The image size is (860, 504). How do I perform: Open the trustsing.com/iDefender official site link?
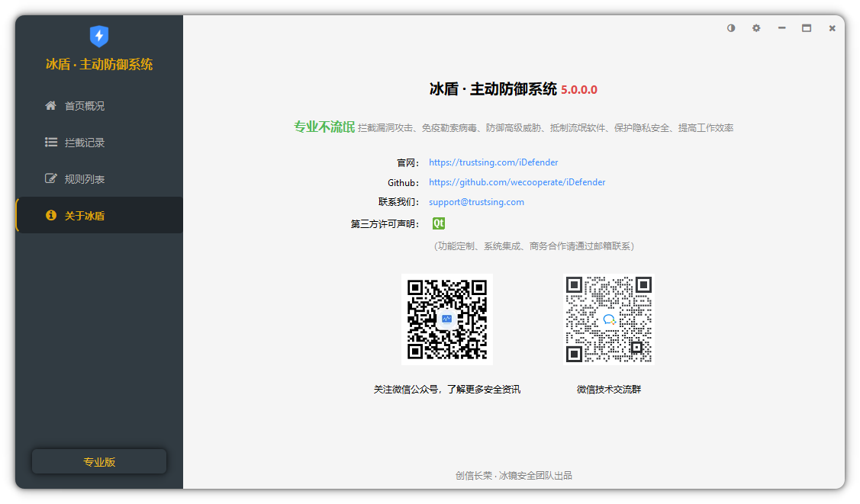(x=493, y=162)
